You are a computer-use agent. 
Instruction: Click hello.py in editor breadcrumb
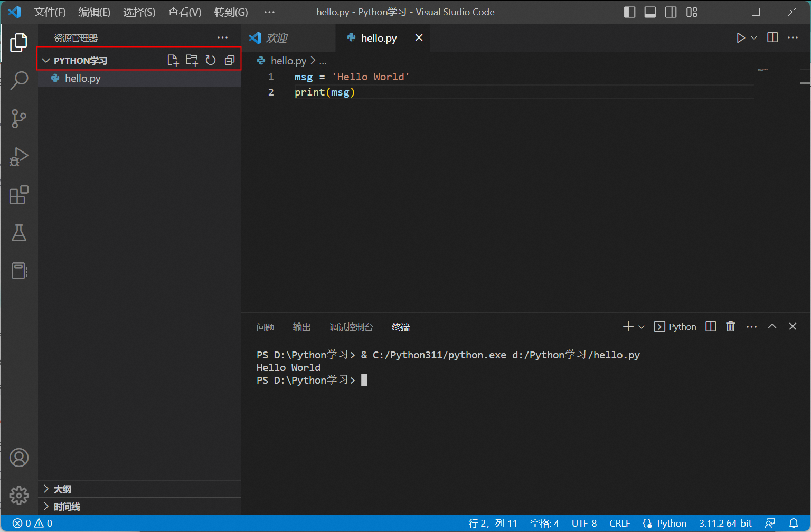click(288, 61)
